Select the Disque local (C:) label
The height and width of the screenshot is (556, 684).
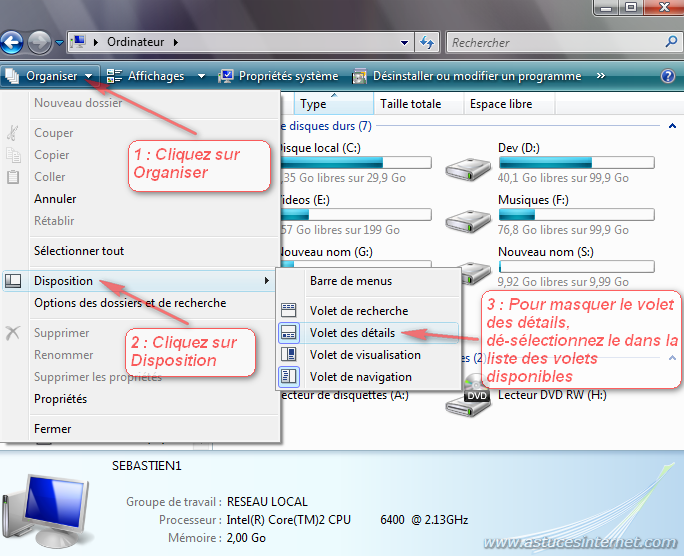320,148
